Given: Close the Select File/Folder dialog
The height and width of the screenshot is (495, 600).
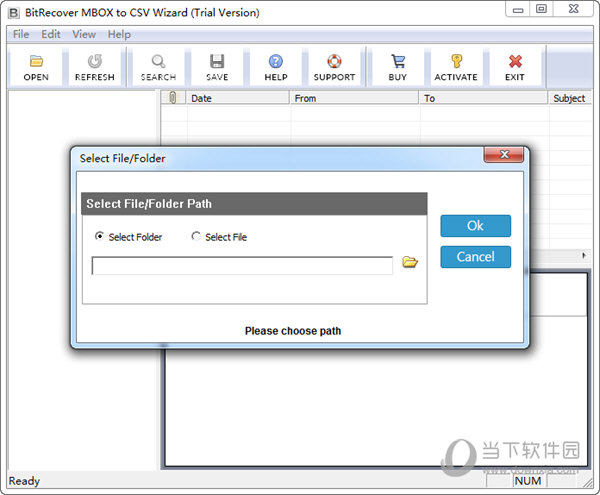Looking at the screenshot, I should tap(504, 155).
